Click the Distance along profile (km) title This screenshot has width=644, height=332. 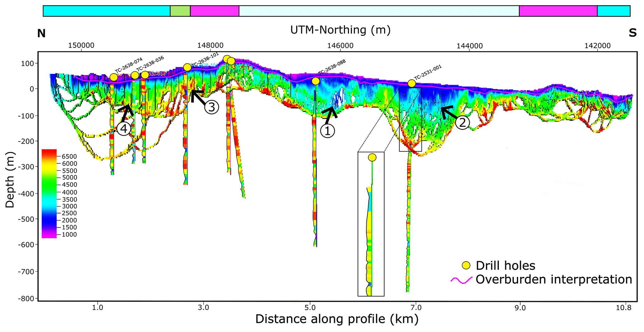[x=337, y=319]
